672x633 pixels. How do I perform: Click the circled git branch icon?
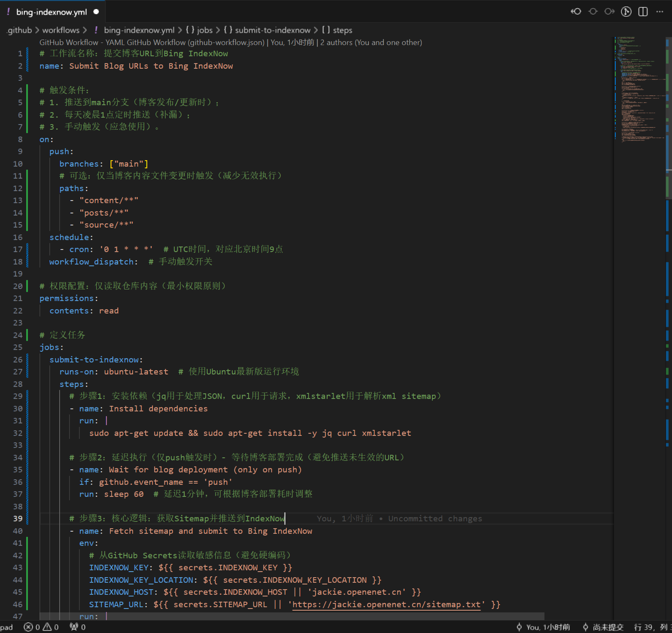pyautogui.click(x=626, y=12)
